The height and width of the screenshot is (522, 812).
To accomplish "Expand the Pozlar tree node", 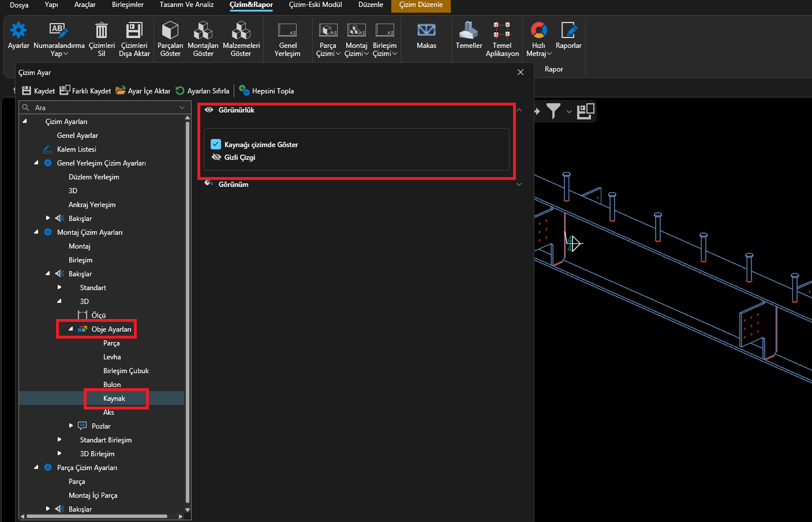I will [x=71, y=426].
